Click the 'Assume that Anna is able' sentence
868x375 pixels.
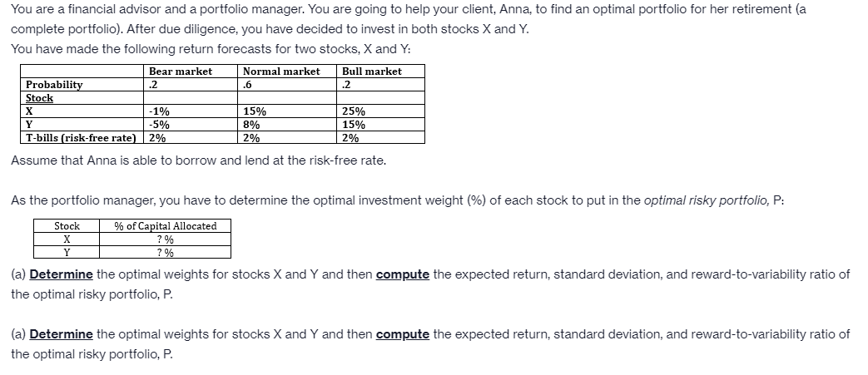pos(199,160)
